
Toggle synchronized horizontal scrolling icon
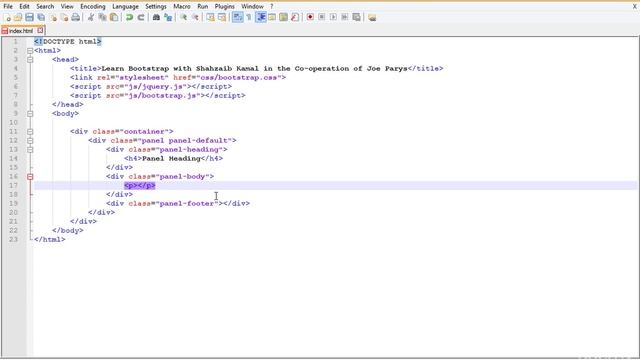pos(222,17)
